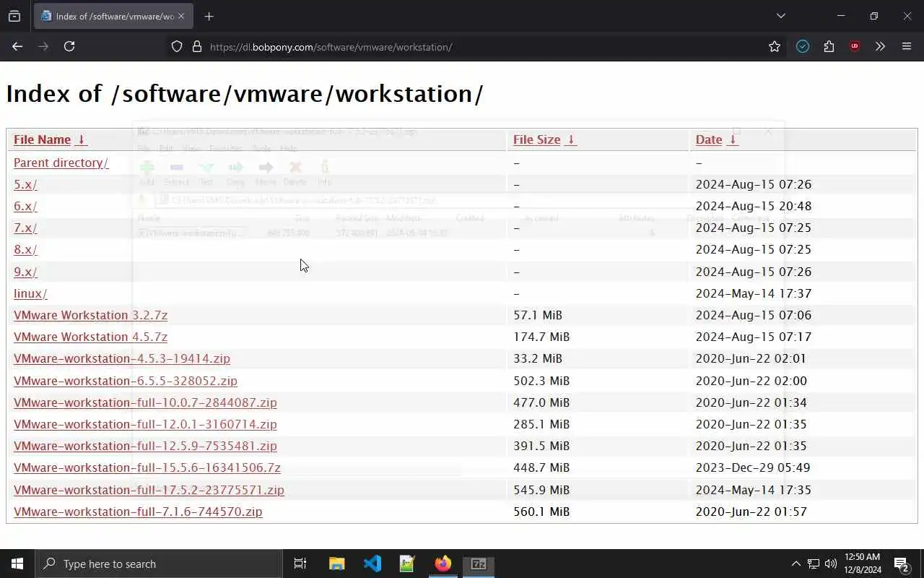Click the File Name descending arrow
This screenshot has width=924, height=578.
tap(82, 139)
